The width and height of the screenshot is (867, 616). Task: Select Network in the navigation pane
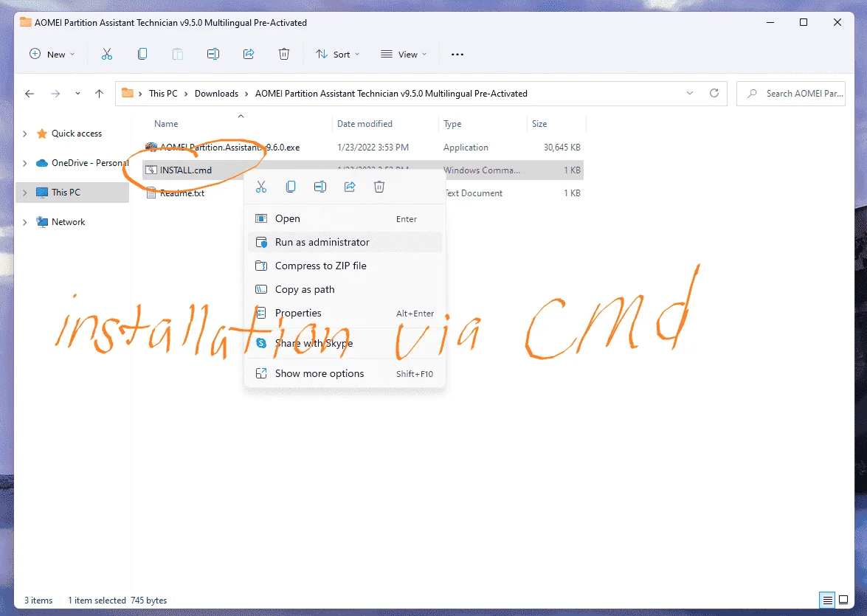coord(68,222)
